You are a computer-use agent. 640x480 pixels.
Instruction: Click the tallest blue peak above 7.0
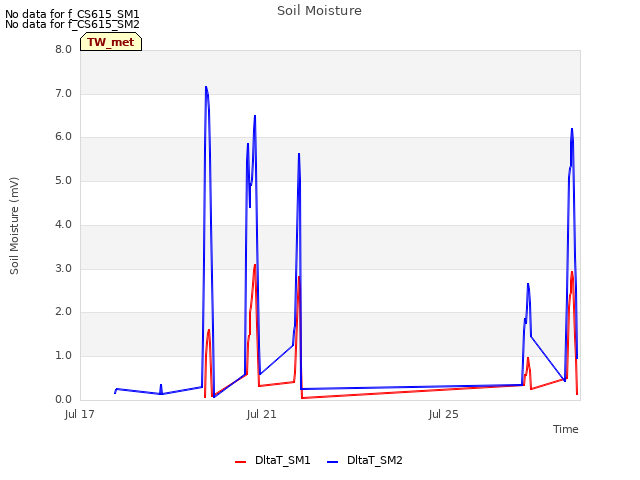click(206, 87)
